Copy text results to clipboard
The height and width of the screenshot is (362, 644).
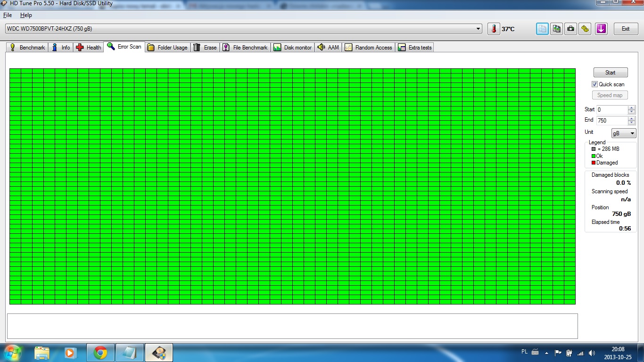[543, 29]
